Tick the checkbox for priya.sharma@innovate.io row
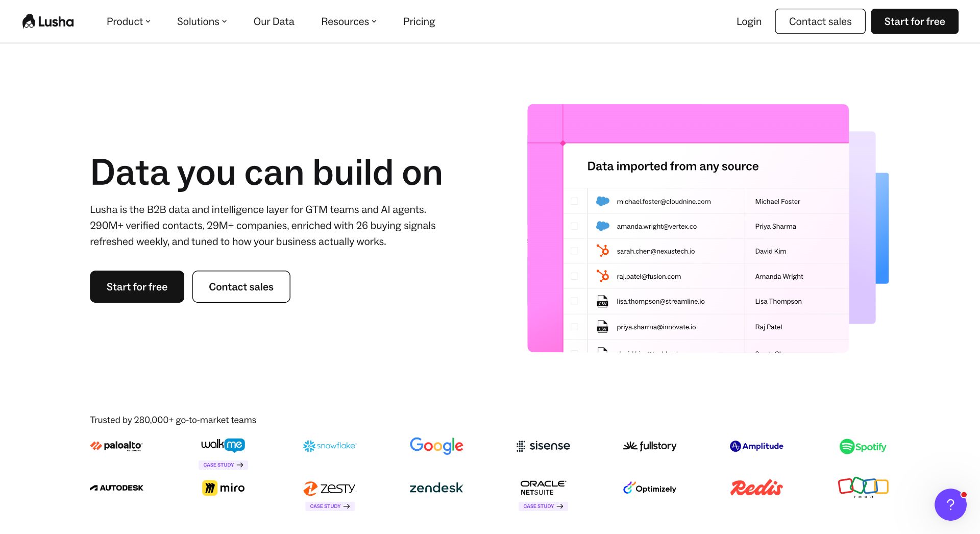This screenshot has height=534, width=980. (x=574, y=327)
